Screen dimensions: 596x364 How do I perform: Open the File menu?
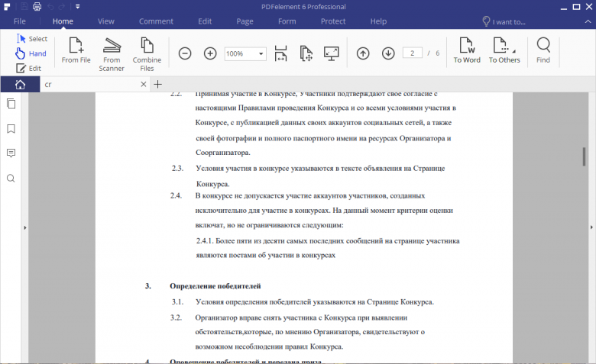[x=20, y=21]
